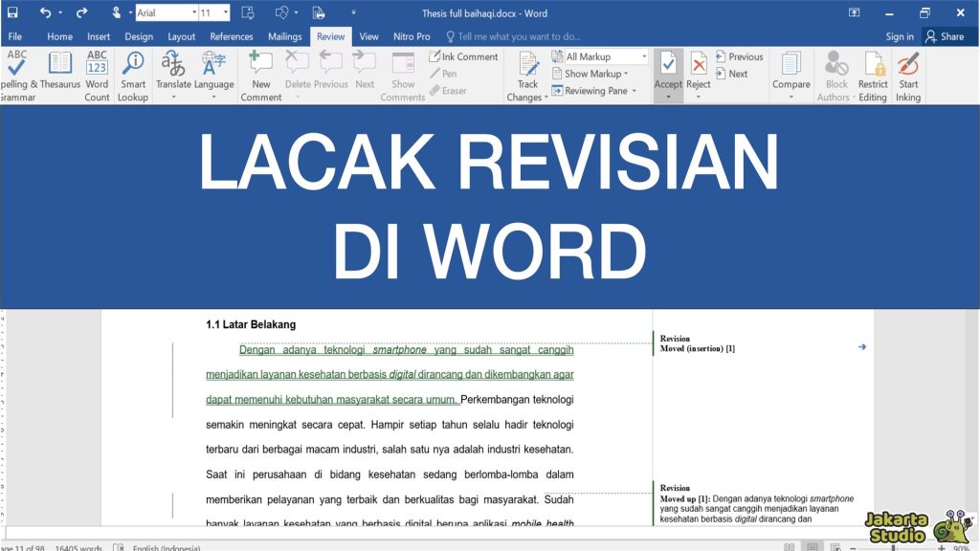The height and width of the screenshot is (551, 980).
Task: Accept the current tracked change
Action: click(x=668, y=69)
